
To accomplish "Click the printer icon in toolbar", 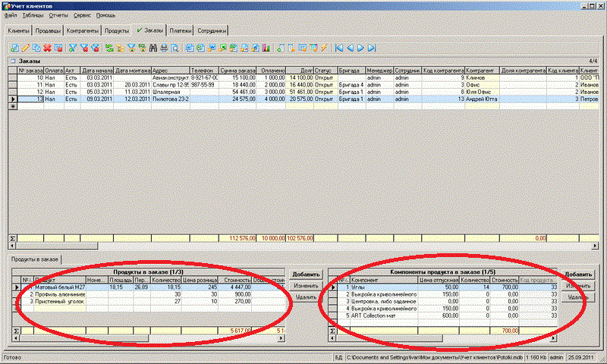I will coord(163,48).
